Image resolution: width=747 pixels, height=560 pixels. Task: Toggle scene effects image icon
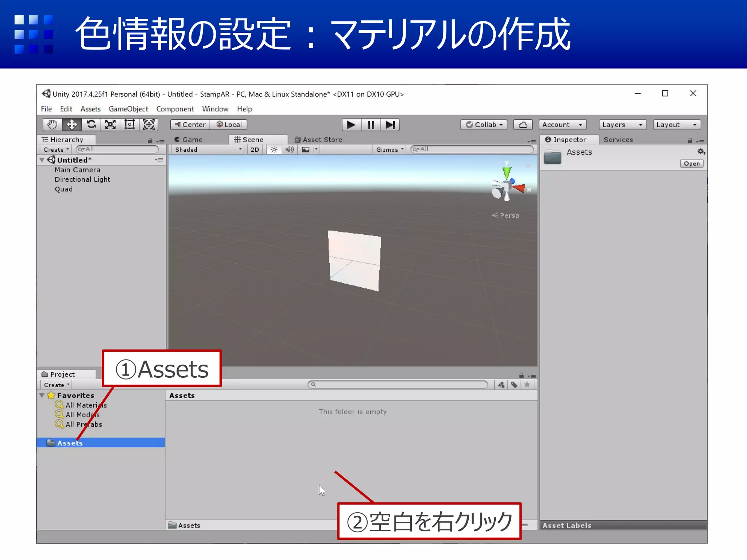click(x=306, y=149)
